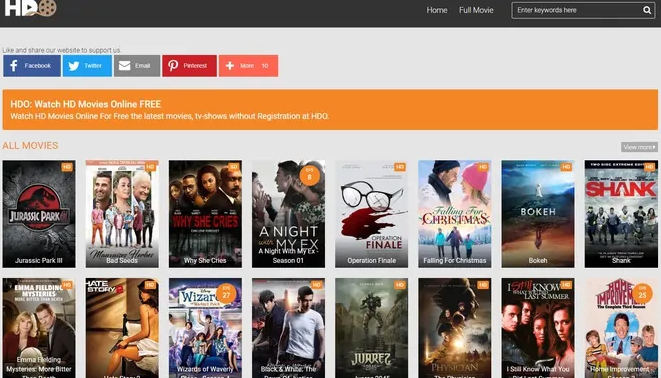Open the Falling For Christmas thumbnail
Viewport: 661px width, 378px height.
(x=454, y=214)
